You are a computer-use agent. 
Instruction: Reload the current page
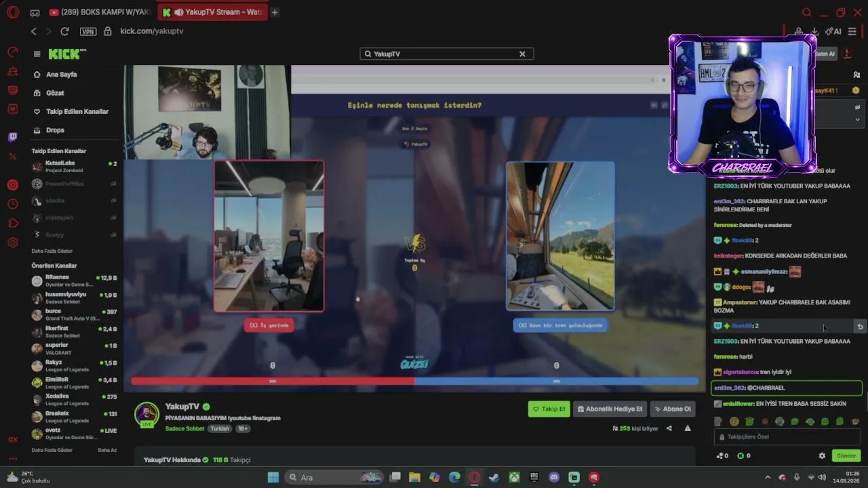click(x=64, y=31)
